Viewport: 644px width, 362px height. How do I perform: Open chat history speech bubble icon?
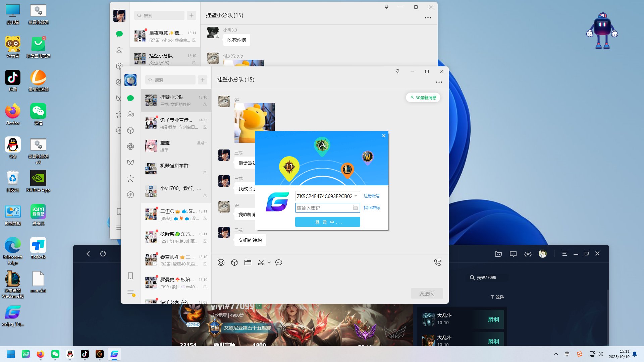[x=279, y=262]
